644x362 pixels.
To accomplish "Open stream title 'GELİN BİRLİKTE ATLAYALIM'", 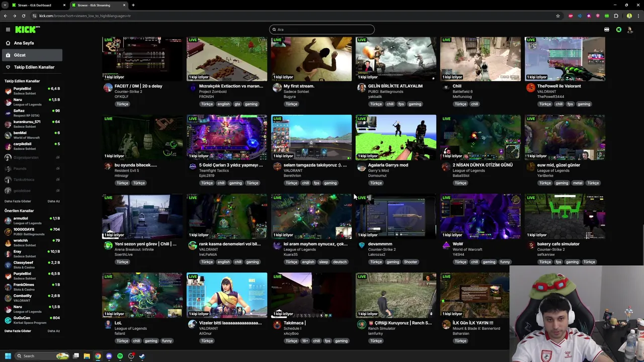I will click(x=395, y=86).
